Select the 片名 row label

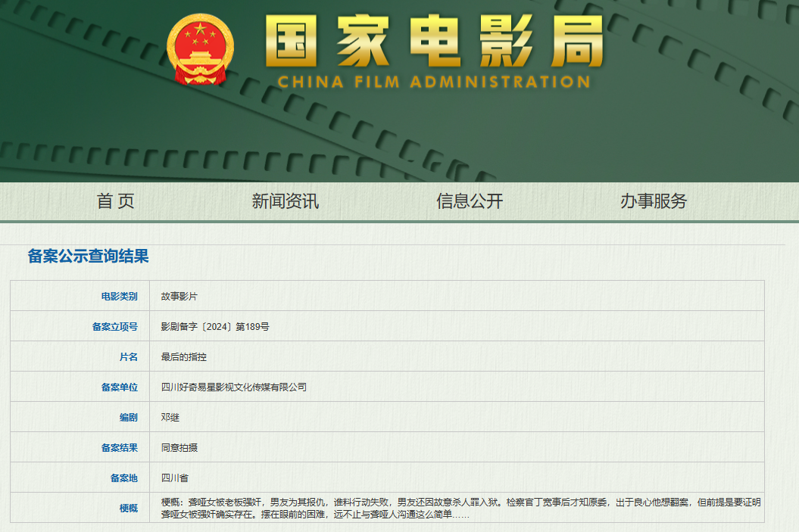[129, 357]
